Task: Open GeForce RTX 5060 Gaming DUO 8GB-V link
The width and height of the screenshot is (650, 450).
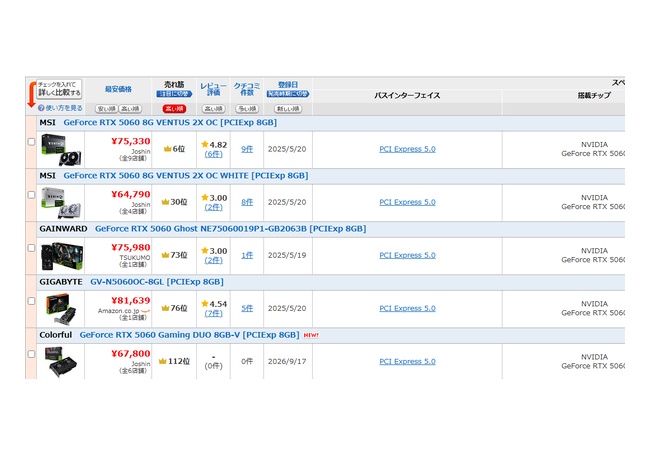Action: 189,335
